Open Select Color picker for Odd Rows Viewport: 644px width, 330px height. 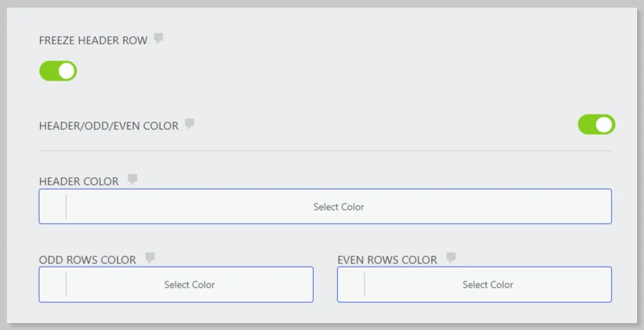(189, 284)
